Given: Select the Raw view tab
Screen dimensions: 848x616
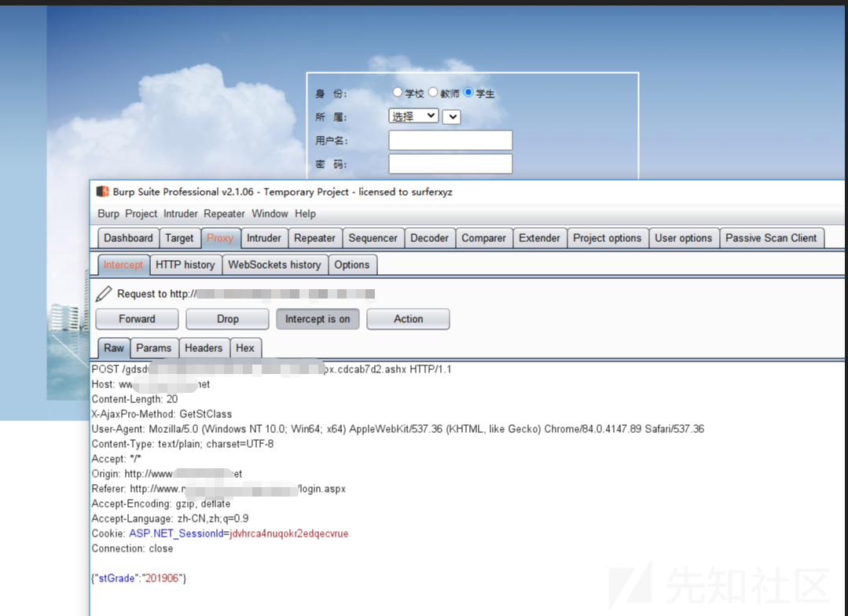Looking at the screenshot, I should coord(114,348).
